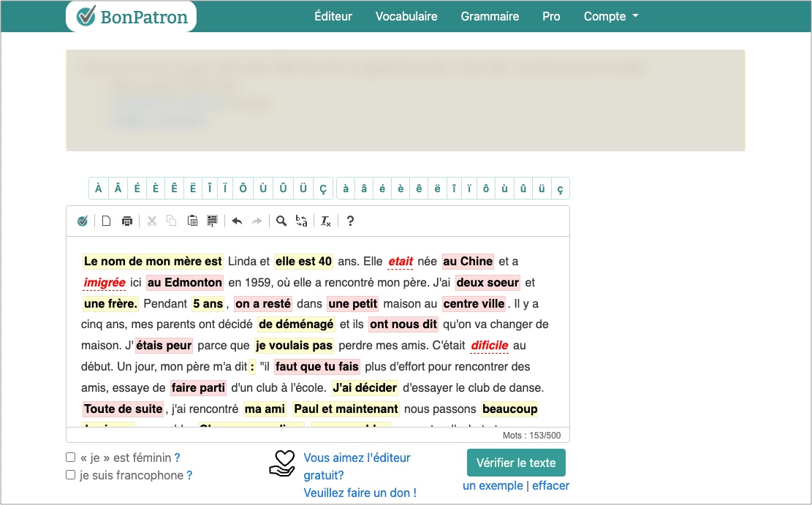Open the Vocabulaire menu item
Image resolution: width=812 pixels, height=505 pixels.
pyautogui.click(x=406, y=16)
